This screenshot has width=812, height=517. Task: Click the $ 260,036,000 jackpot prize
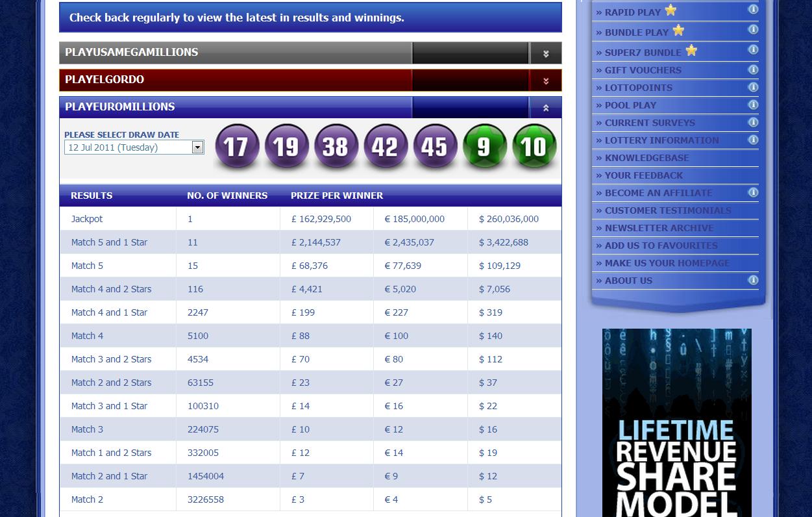coord(509,219)
